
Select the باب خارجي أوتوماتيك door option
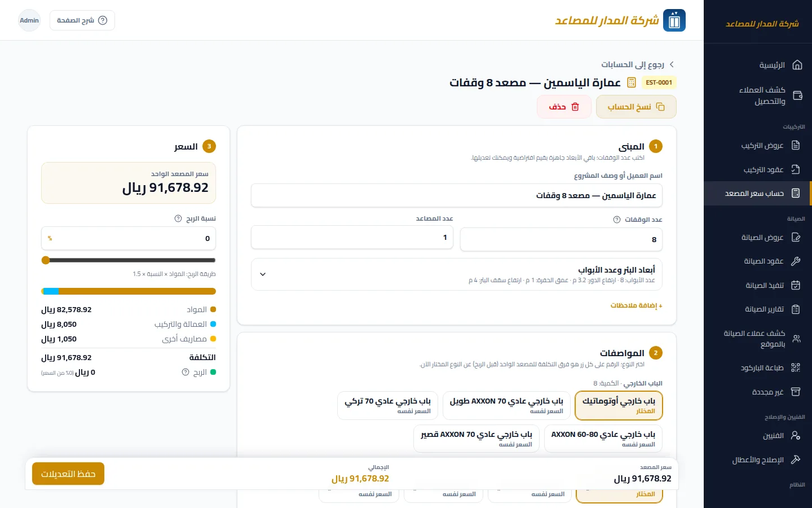tap(619, 406)
